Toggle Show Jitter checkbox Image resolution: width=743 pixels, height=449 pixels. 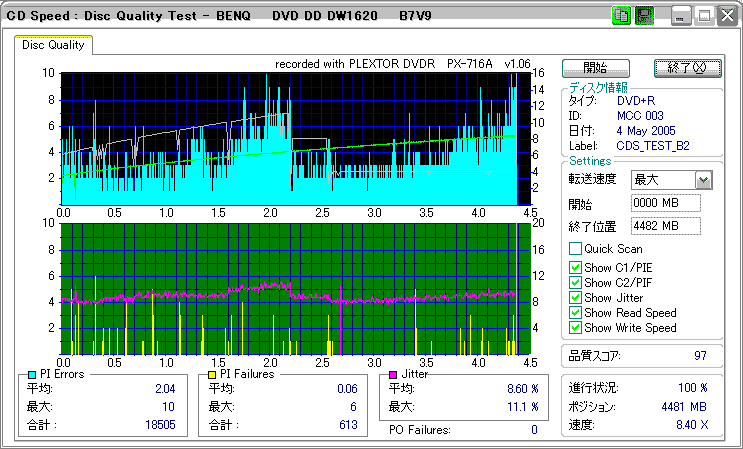pyautogui.click(x=575, y=297)
